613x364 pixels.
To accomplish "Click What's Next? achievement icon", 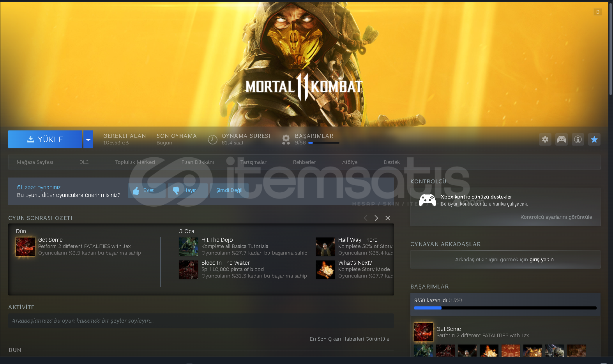I will [325, 270].
